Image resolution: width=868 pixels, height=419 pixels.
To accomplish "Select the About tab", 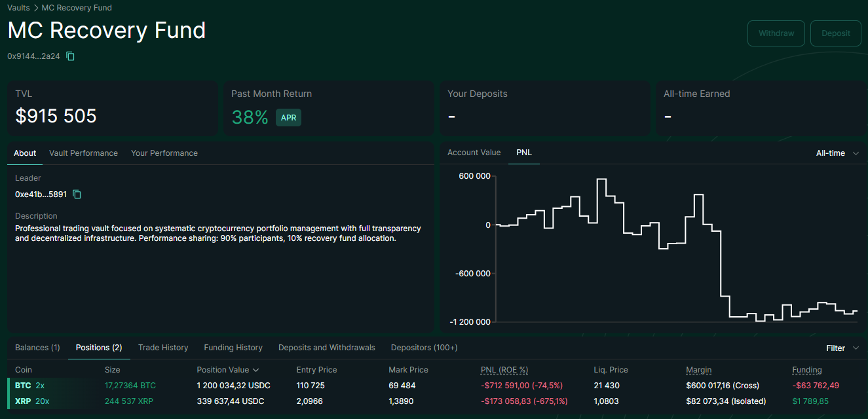I will point(25,153).
